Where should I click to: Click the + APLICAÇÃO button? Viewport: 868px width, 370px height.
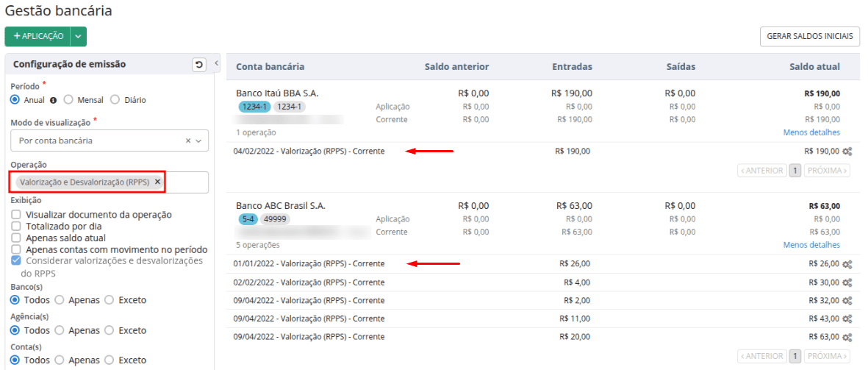(37, 36)
